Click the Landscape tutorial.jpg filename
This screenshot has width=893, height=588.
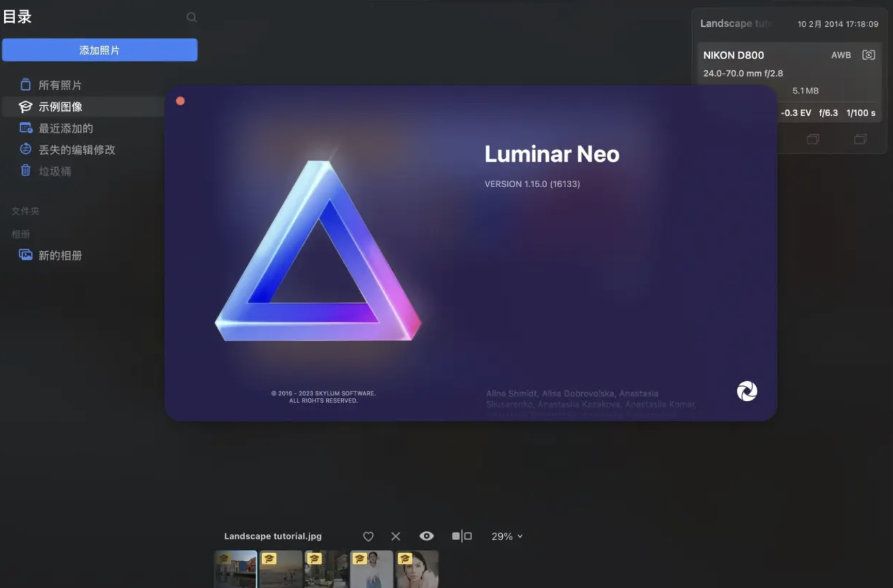click(272, 536)
